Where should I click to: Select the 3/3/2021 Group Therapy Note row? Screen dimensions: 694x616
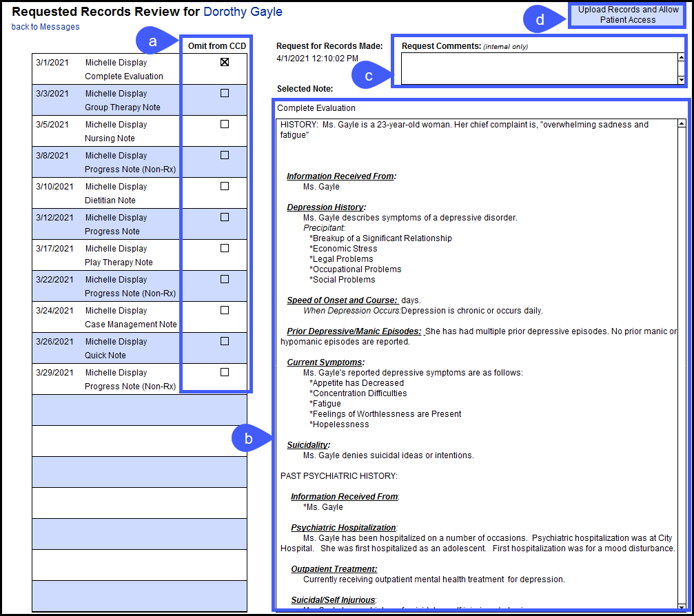pos(103,101)
